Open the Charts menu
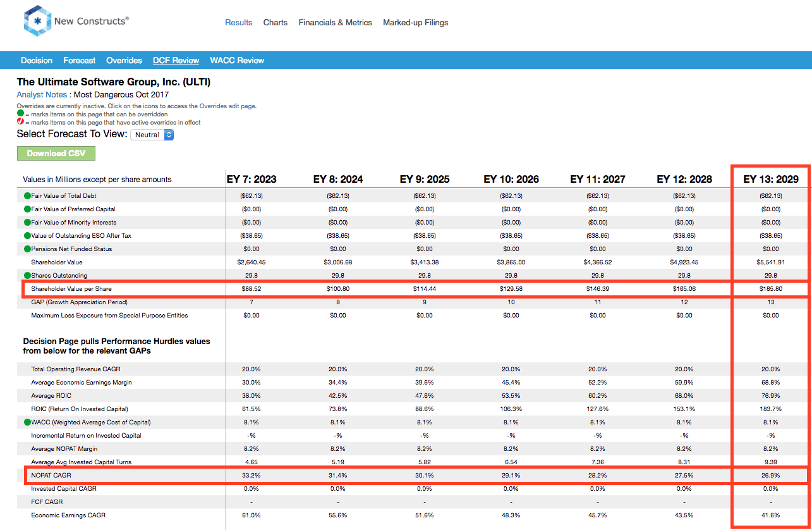 coord(276,22)
